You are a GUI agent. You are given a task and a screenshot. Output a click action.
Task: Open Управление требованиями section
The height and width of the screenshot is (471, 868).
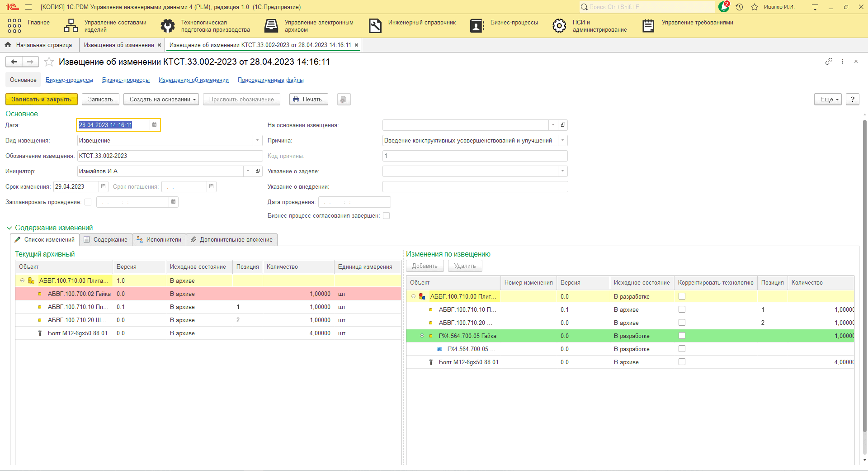click(x=688, y=26)
